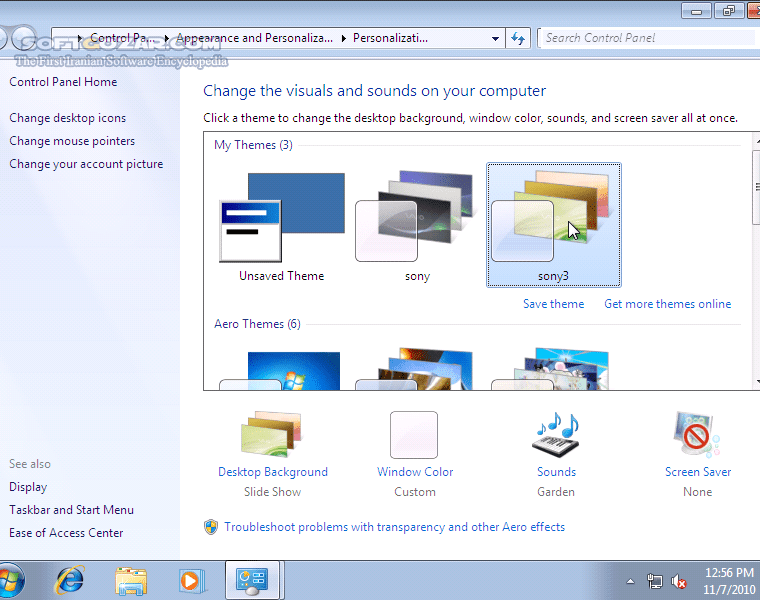Viewport: 760px width, 600px height.
Task: Click the Sounds link
Action: coord(556,472)
